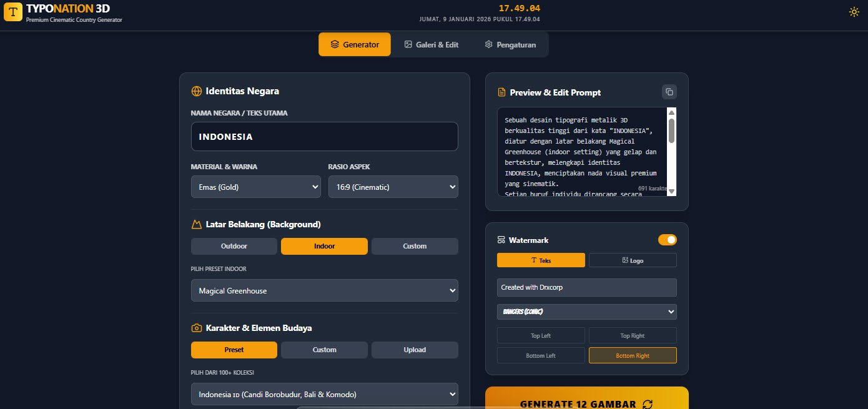Viewport: 868px width, 409px height.
Task: Open the Galeri & Edit tab
Action: click(432, 44)
